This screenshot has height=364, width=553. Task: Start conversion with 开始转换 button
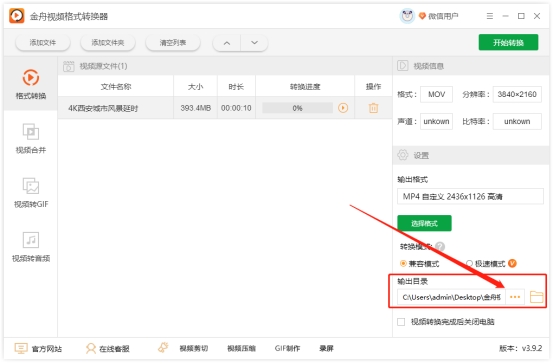click(508, 43)
